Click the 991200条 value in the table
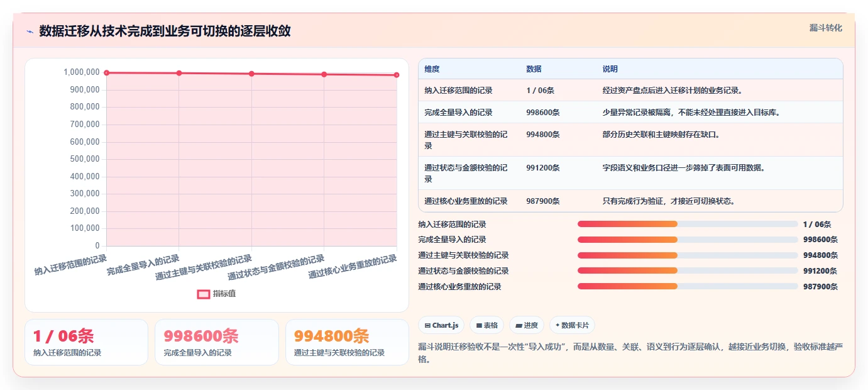 (x=543, y=168)
